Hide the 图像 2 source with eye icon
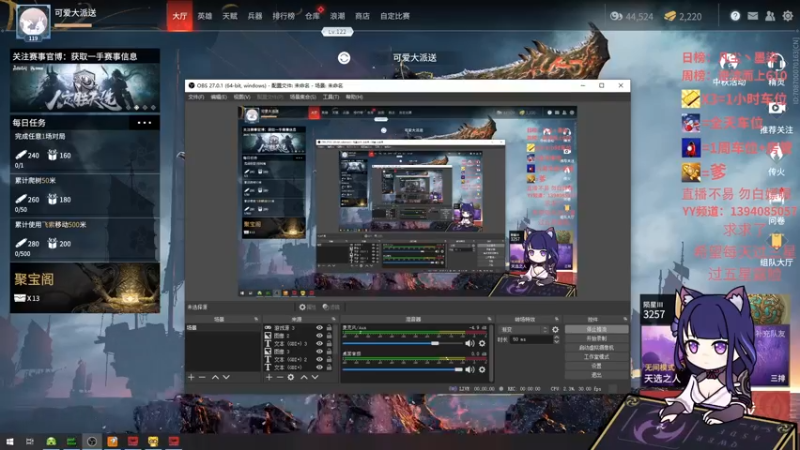Viewport: 800px width, 450px height. coord(319,336)
